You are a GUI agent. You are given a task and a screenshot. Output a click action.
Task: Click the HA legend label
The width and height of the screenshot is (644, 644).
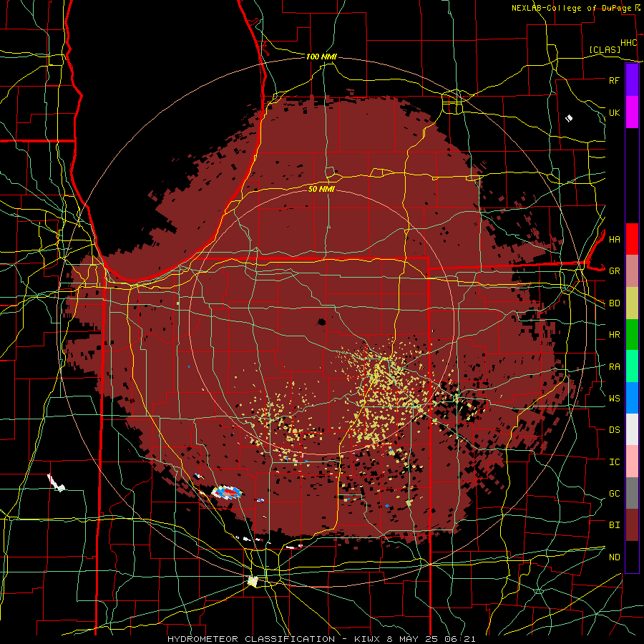[x=614, y=240]
